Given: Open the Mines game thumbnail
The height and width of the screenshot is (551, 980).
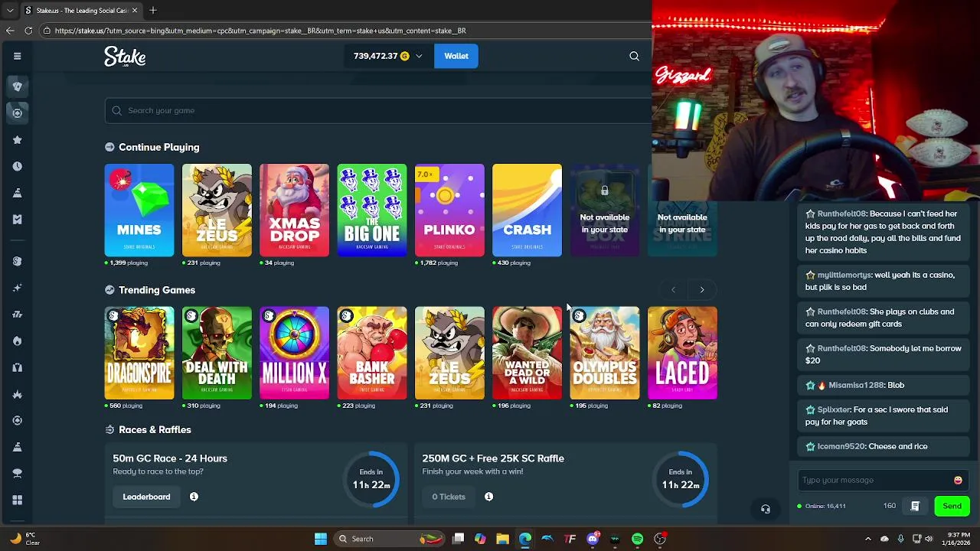Looking at the screenshot, I should [139, 210].
